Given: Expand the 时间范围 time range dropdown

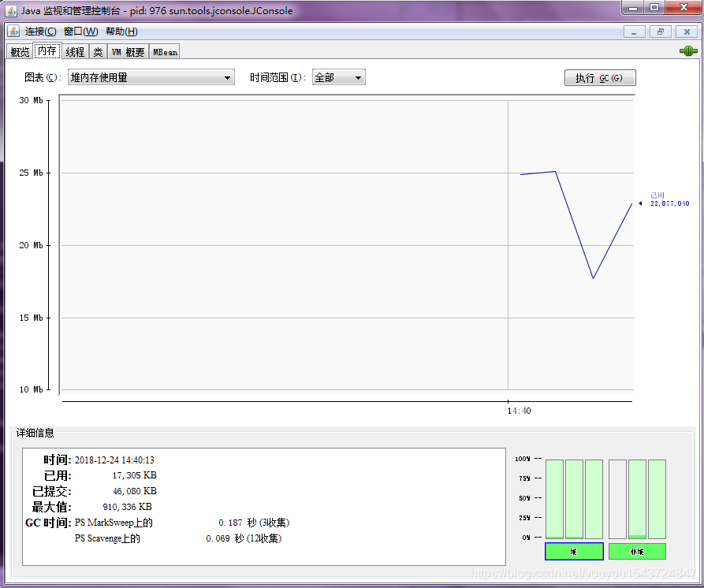Looking at the screenshot, I should pyautogui.click(x=338, y=77).
